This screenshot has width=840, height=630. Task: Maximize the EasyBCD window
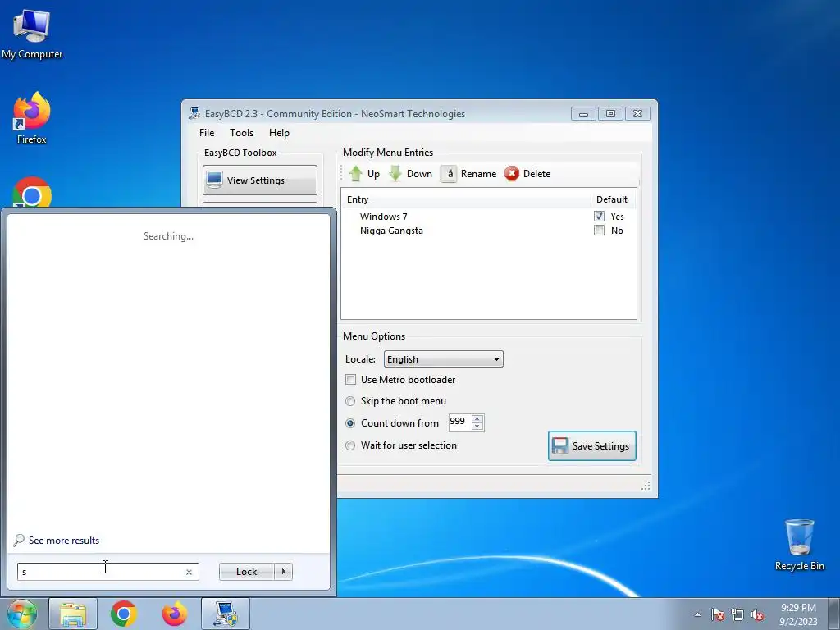pyautogui.click(x=610, y=113)
